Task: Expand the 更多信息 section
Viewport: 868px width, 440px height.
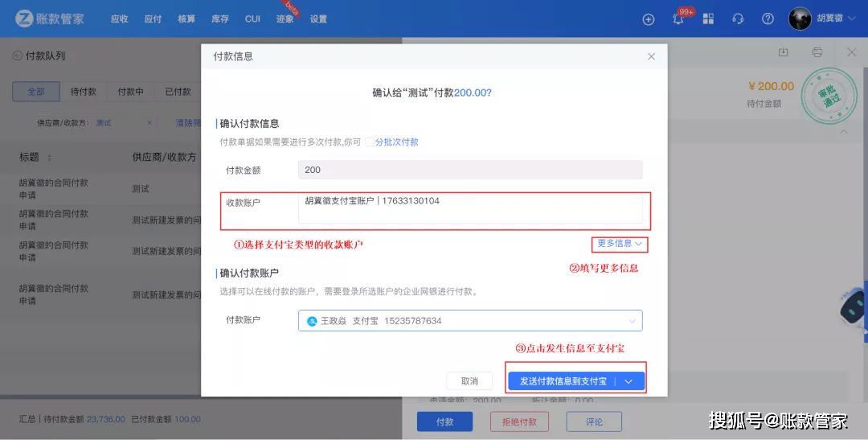Action: point(620,243)
